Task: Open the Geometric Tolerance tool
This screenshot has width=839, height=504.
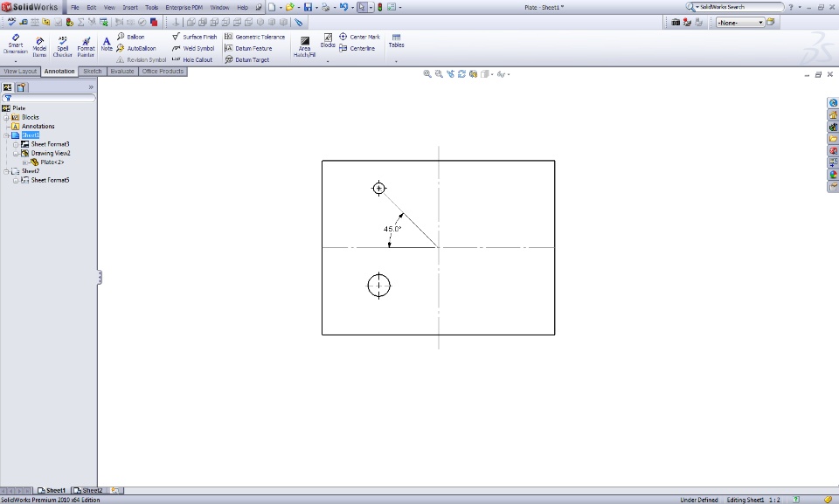Action: [254, 37]
